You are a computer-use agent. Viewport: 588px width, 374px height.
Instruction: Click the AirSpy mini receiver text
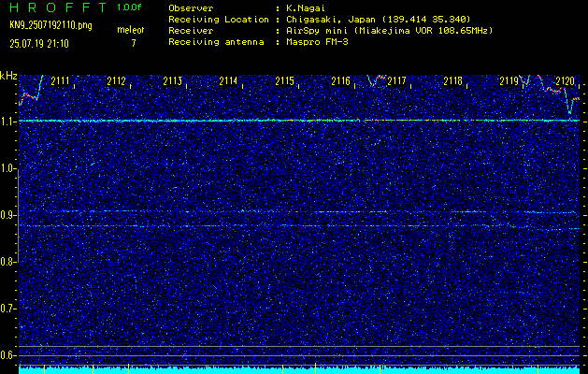click(x=389, y=31)
